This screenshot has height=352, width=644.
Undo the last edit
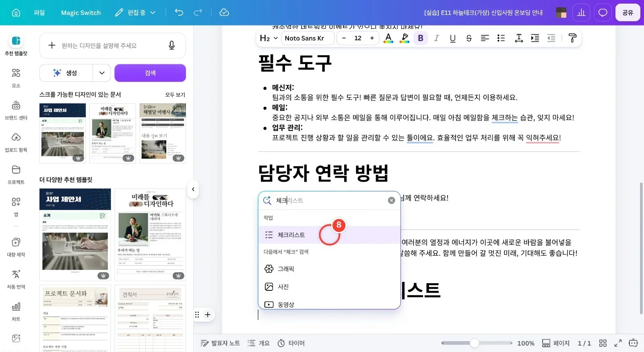[179, 12]
